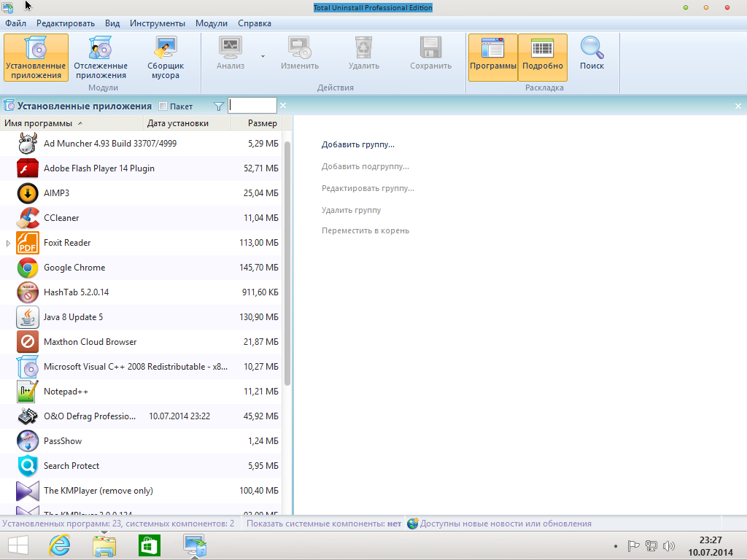
Task: Select the "Notepad++" program name
Action: [66, 392]
